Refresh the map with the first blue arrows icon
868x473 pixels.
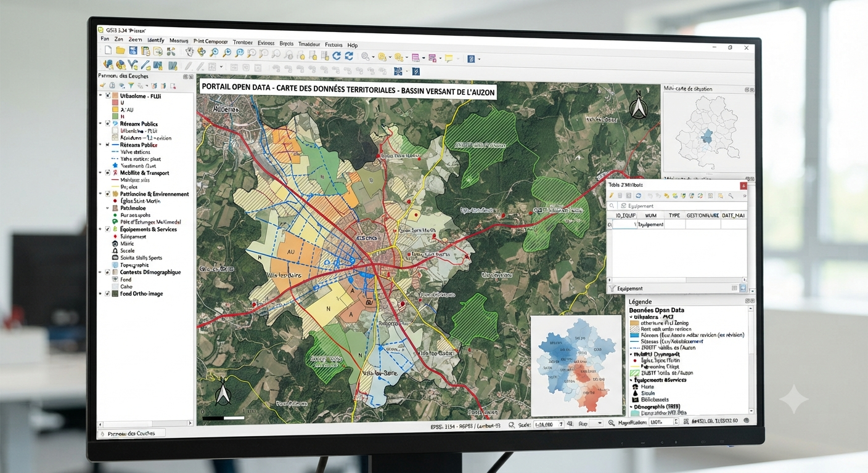click(336, 56)
